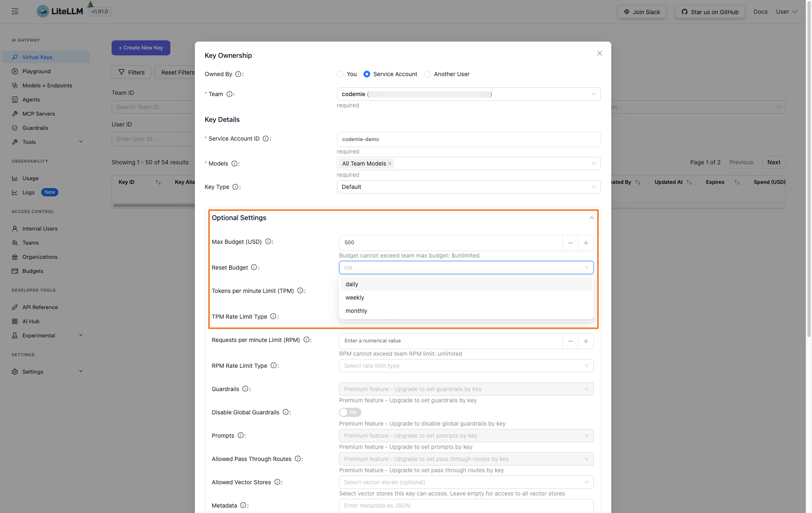Toggle Disable Global Guardrails switch
The height and width of the screenshot is (513, 812).
pyautogui.click(x=350, y=412)
